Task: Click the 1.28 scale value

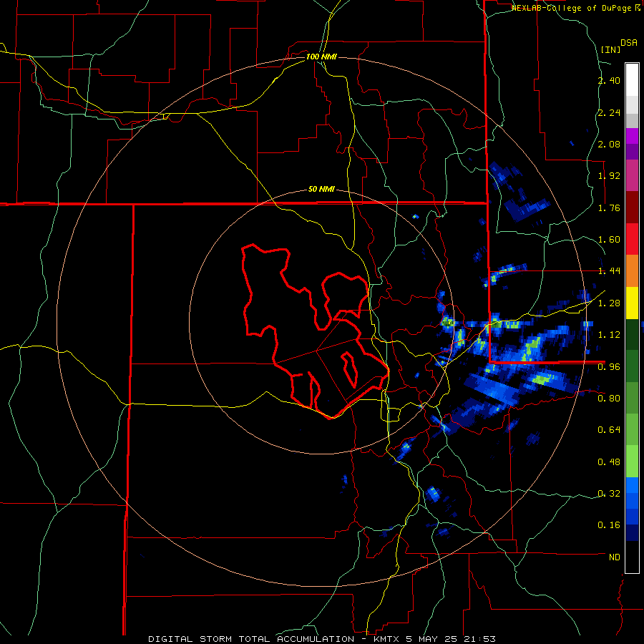Action: click(x=609, y=303)
